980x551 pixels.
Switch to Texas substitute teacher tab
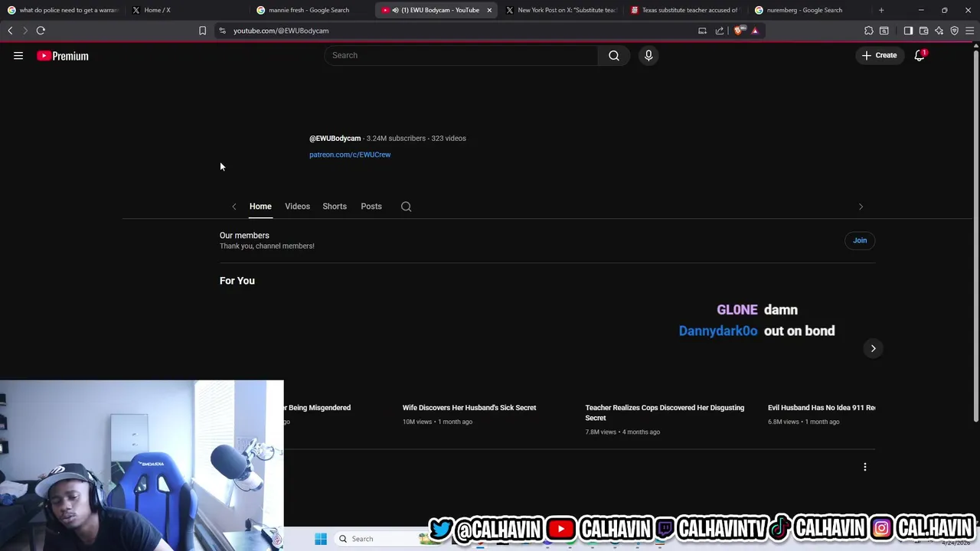click(685, 10)
